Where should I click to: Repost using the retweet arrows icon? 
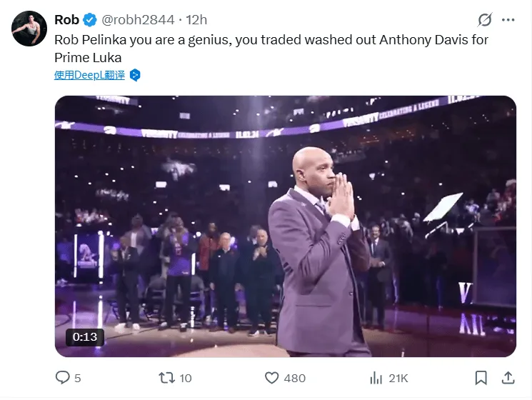[167, 378]
